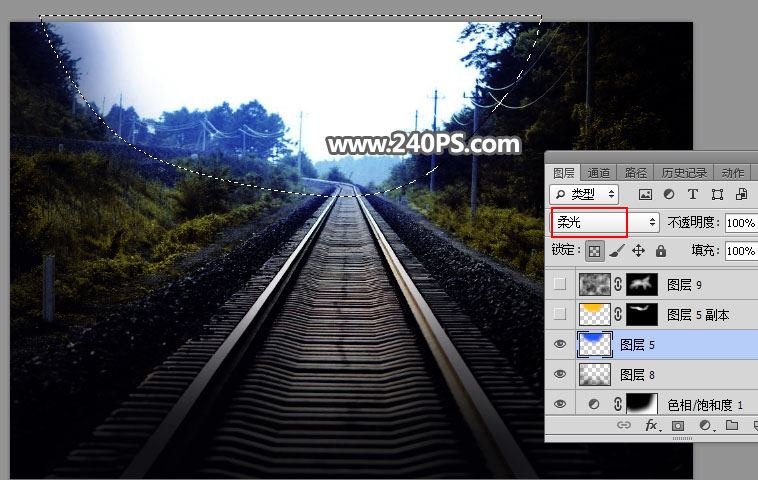Filter layers by adjustment layer icon

(x=669, y=194)
